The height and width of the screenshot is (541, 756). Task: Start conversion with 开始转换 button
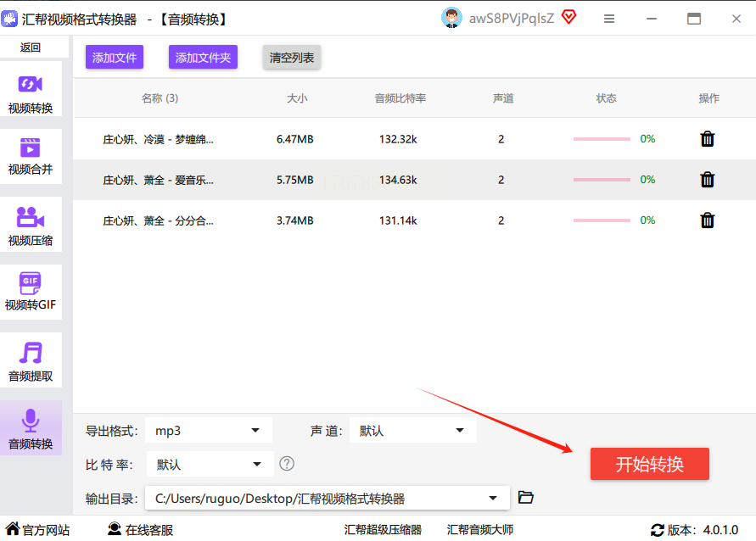(649, 464)
